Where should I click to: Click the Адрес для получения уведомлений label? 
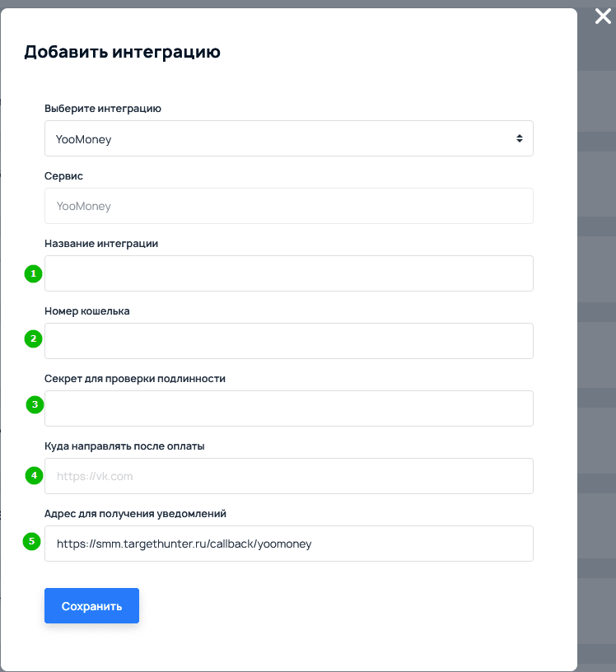pyautogui.click(x=135, y=513)
